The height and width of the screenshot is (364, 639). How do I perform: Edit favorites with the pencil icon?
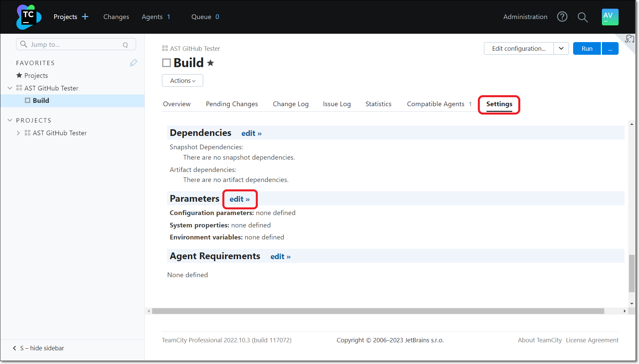pos(133,63)
